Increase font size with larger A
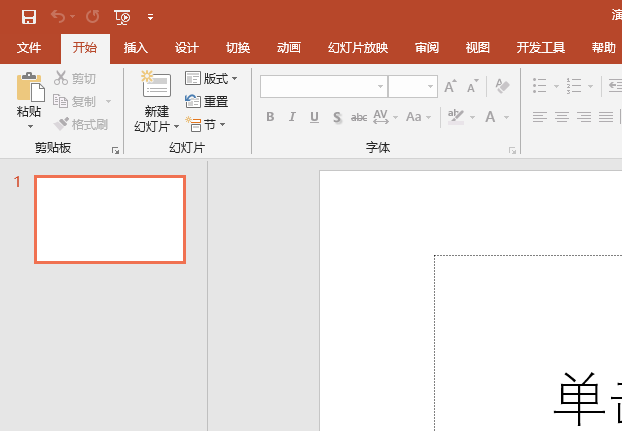 point(450,86)
